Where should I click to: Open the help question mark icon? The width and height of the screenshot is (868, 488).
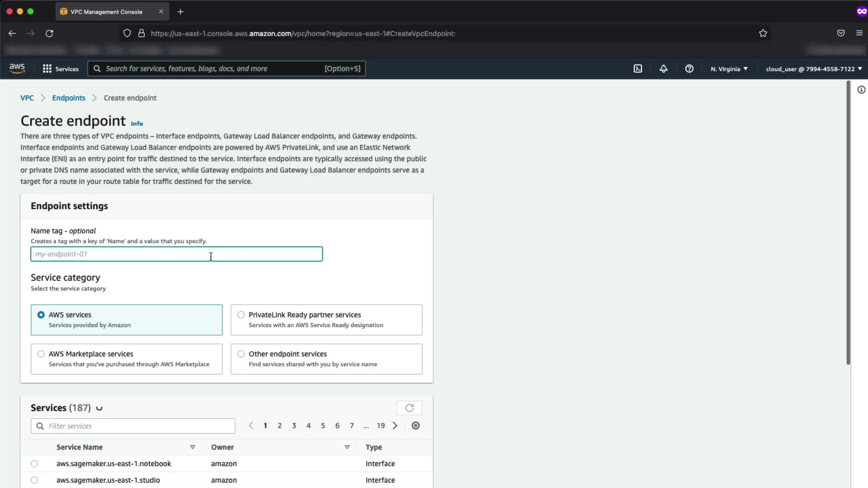click(689, 69)
